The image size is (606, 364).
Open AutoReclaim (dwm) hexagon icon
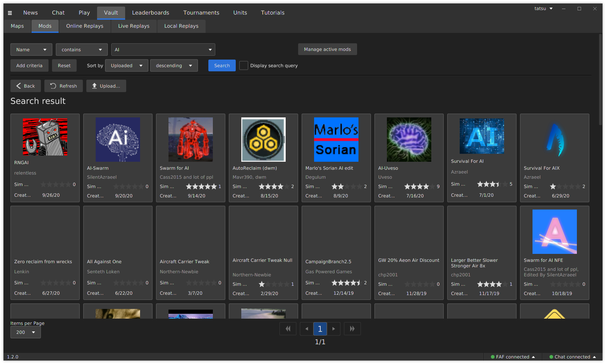(263, 140)
